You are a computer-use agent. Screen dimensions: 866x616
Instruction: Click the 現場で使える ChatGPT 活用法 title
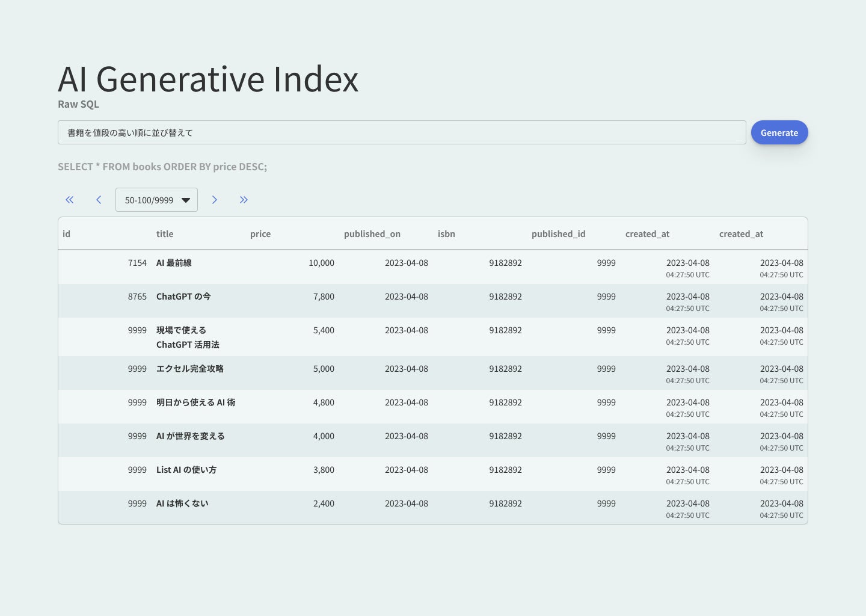[x=187, y=337]
